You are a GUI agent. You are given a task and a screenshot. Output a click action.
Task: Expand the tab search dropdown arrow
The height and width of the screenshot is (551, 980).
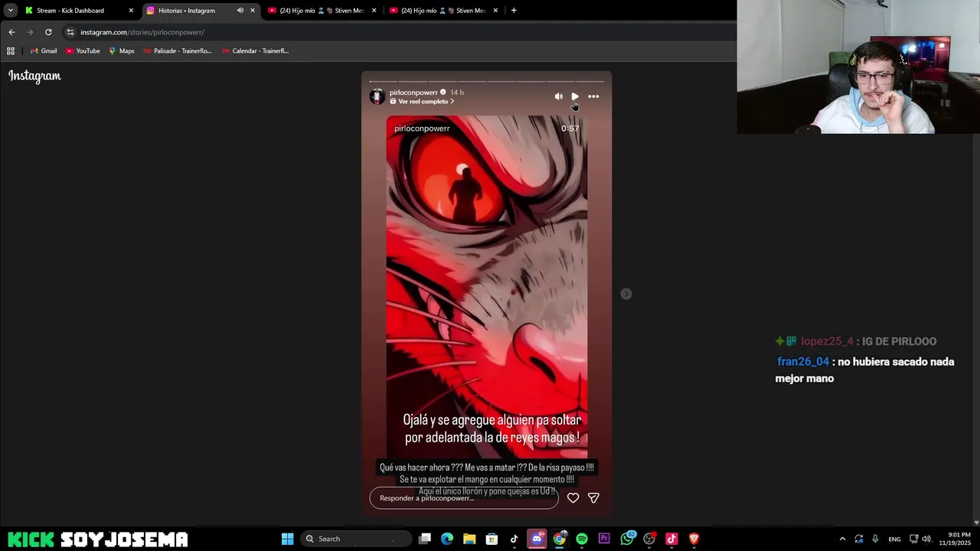pos(11,11)
